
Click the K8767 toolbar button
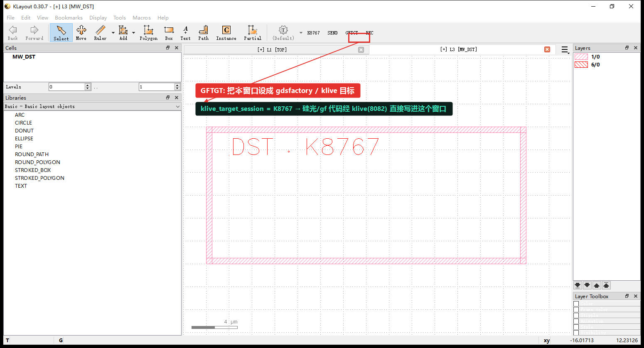(314, 33)
